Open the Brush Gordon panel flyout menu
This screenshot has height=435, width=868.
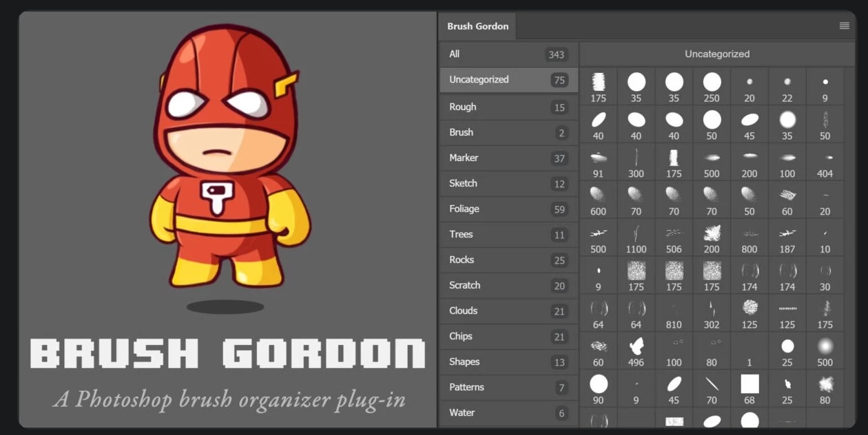(x=844, y=26)
